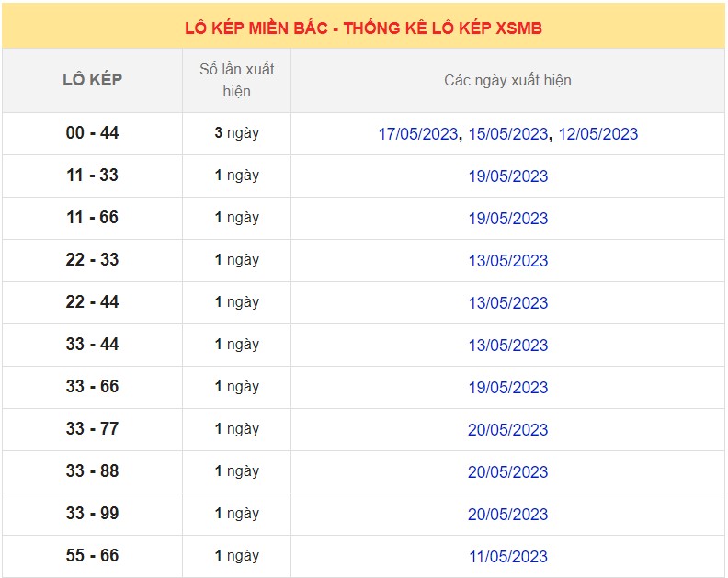
Task: Select the 55 - 66 pair cell
Action: click(x=92, y=556)
